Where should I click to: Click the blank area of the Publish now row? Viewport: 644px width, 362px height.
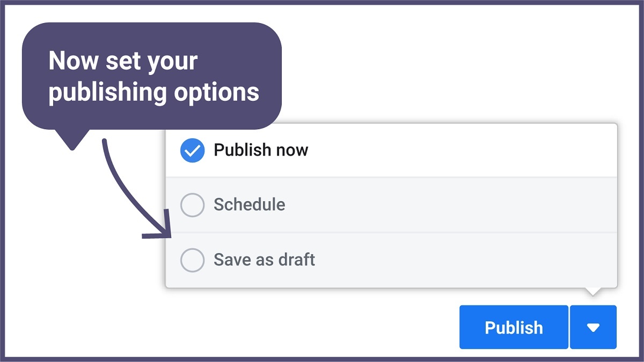462,150
